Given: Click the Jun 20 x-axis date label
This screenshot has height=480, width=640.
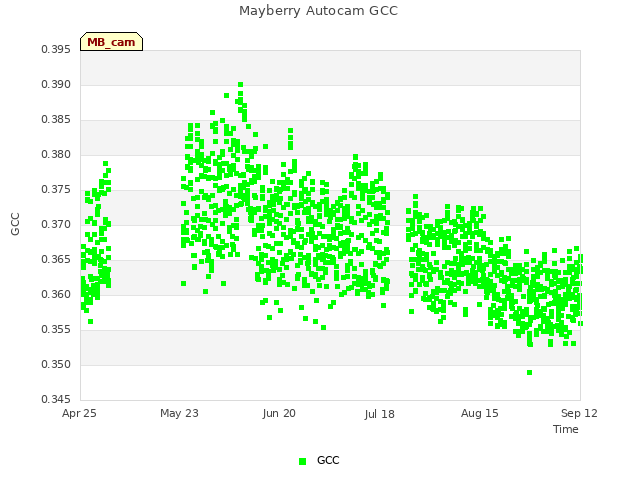Looking at the screenshot, I should click(279, 413).
